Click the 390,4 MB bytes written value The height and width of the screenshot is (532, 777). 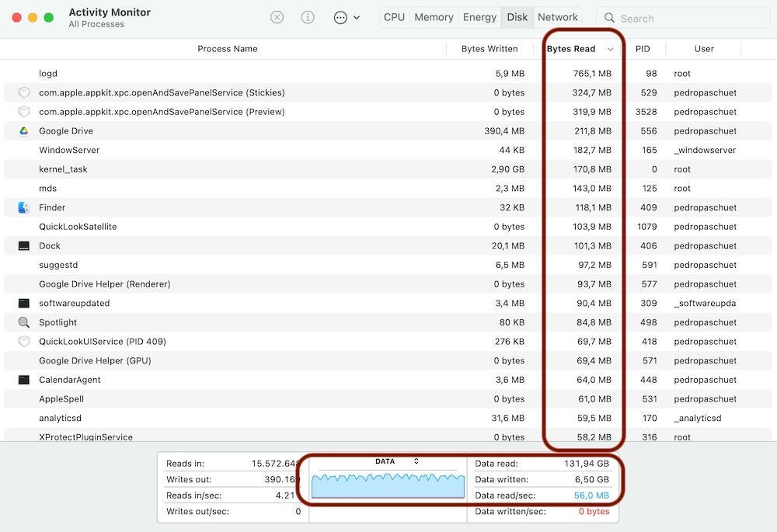(504, 130)
